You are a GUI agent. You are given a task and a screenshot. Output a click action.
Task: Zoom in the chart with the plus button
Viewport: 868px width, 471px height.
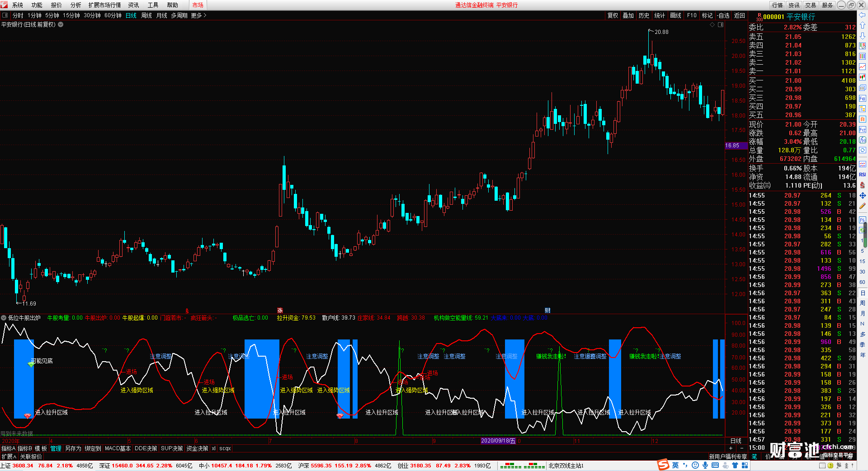point(731,448)
